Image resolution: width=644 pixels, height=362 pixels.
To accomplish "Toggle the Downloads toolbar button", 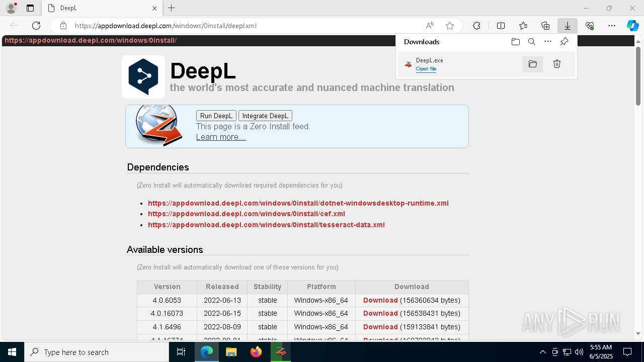I will (x=567, y=26).
